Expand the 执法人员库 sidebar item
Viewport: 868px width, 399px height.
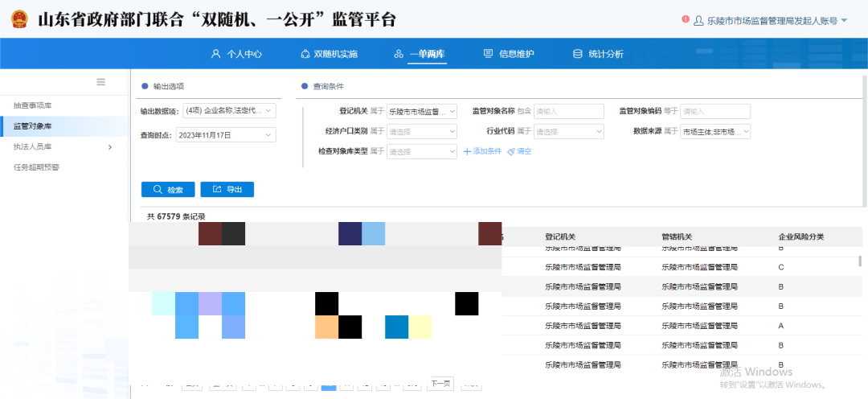pos(110,147)
